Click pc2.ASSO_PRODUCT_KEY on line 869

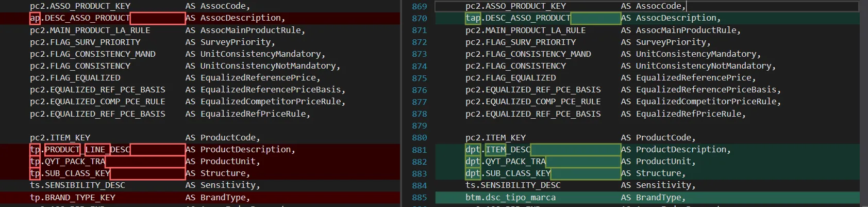tap(515, 6)
